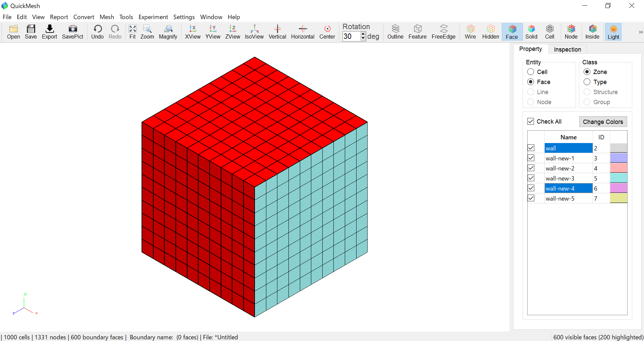Switch to XView orientation

point(193,32)
